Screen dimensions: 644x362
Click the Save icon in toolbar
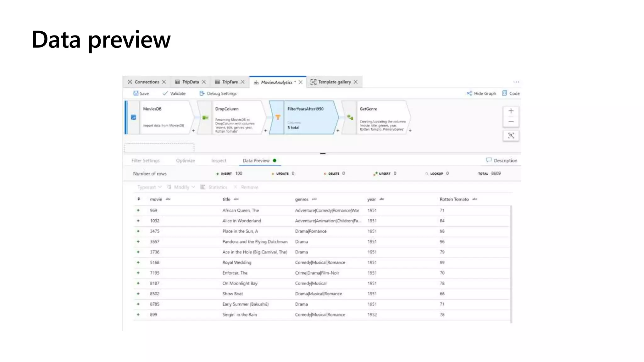tap(136, 93)
